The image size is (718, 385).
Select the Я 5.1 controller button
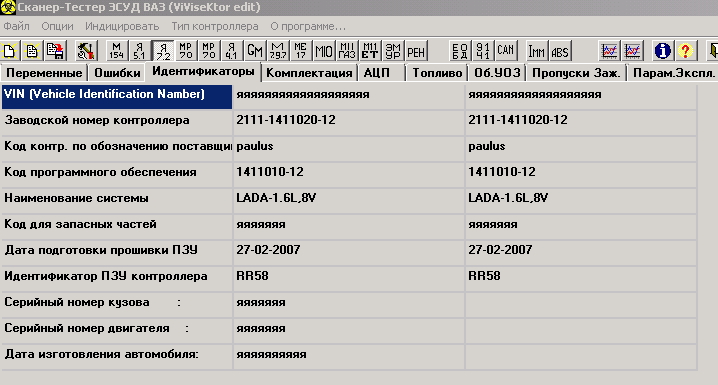[x=139, y=51]
